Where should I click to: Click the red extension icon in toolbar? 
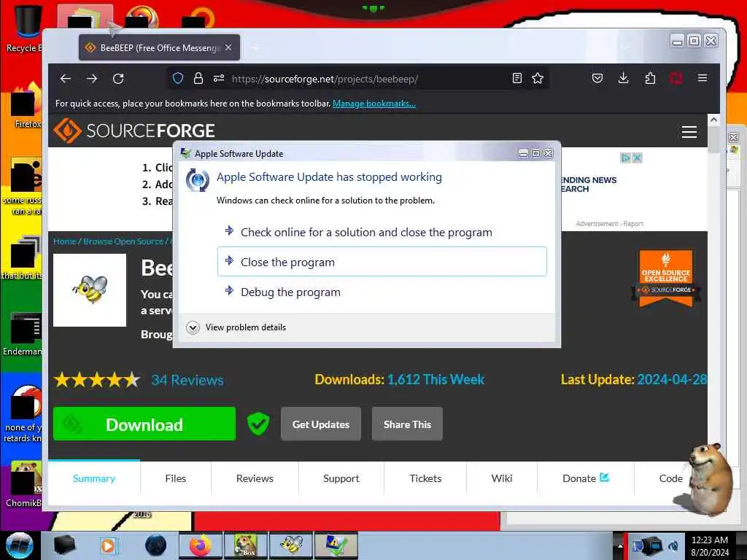click(x=676, y=78)
